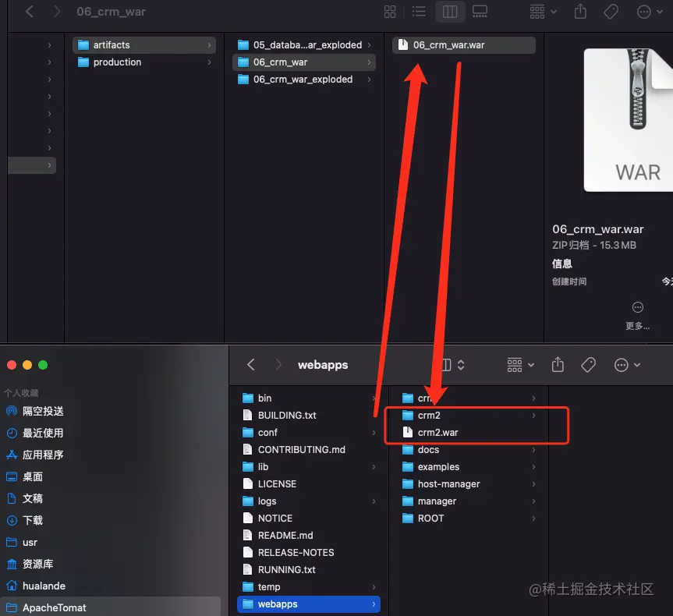This screenshot has width=673, height=616.
Task: Click Share icon in top Finder window
Action: click(580, 12)
